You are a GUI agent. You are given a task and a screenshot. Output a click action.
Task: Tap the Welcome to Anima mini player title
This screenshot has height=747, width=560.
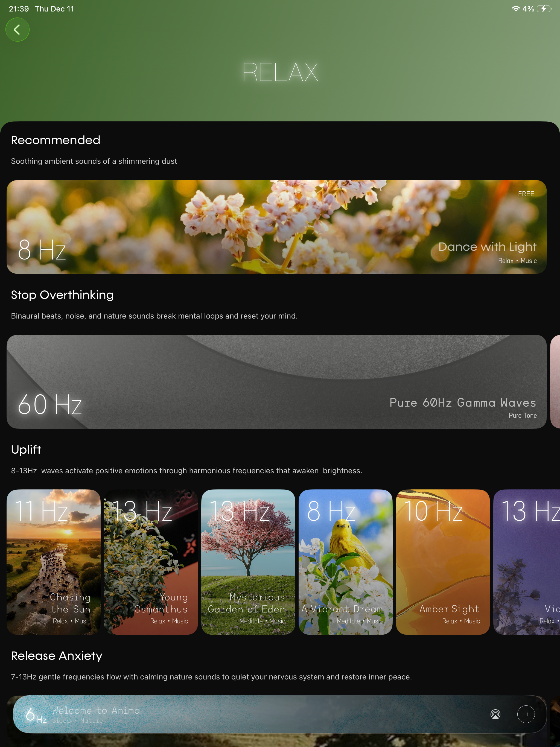96,710
